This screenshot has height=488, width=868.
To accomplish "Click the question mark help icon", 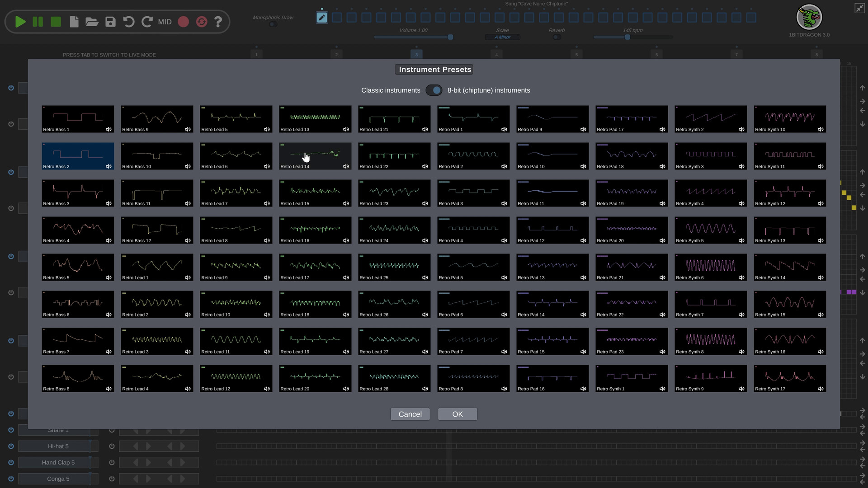I will coord(218,22).
